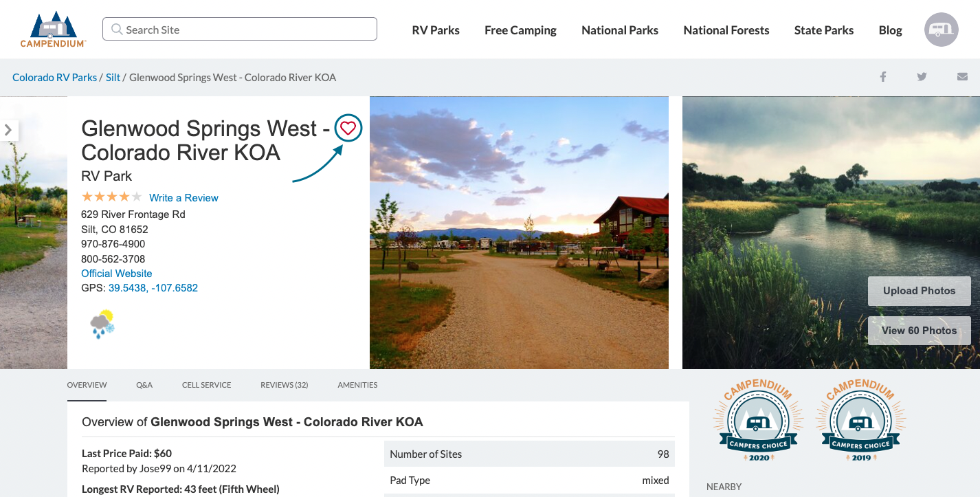This screenshot has width=980, height=497.
Task: Click the four-star rating
Action: (111, 197)
